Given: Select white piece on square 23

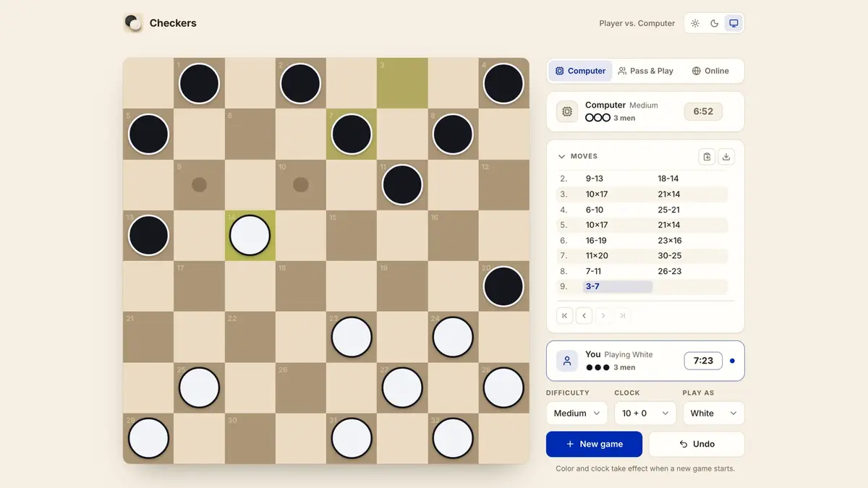Looking at the screenshot, I should click(352, 337).
